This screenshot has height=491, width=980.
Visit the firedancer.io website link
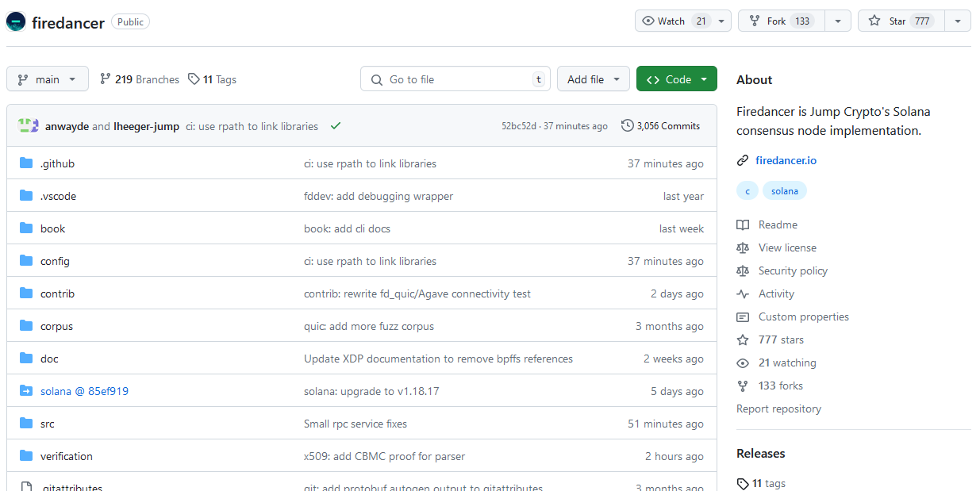pos(786,160)
